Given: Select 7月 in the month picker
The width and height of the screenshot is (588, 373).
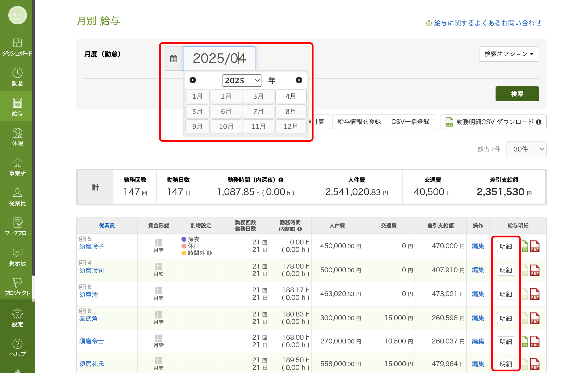Looking at the screenshot, I should [258, 112].
